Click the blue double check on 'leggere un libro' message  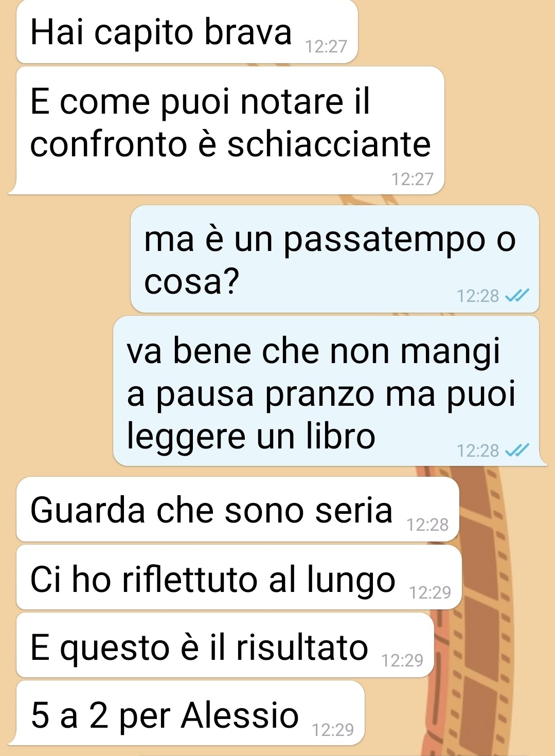click(x=516, y=451)
